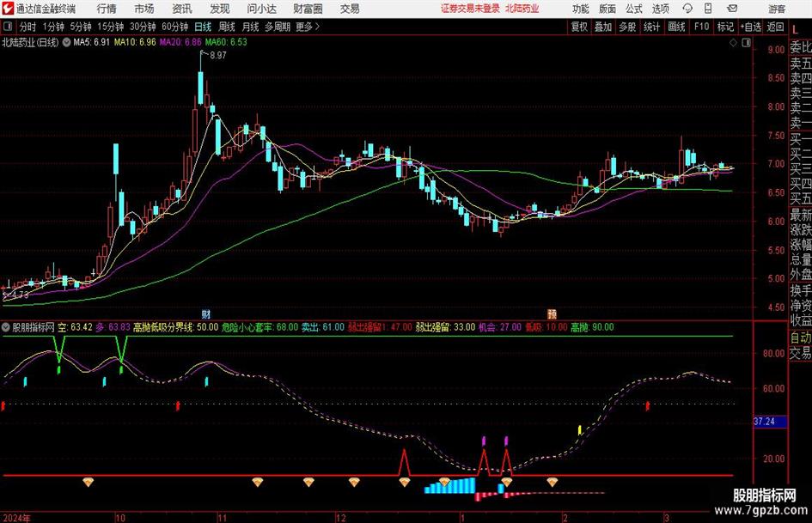The width and height of the screenshot is (812, 523).
Task: Click 危险小心套牢: 68.00 indicator label
Action: [x=260, y=327]
